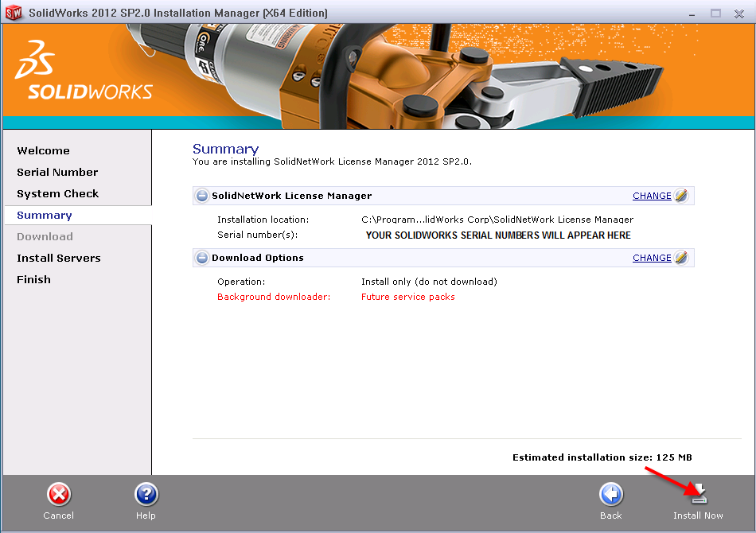Open Help via the question mark icon
Image resolution: width=756 pixels, height=533 pixels.
146,494
